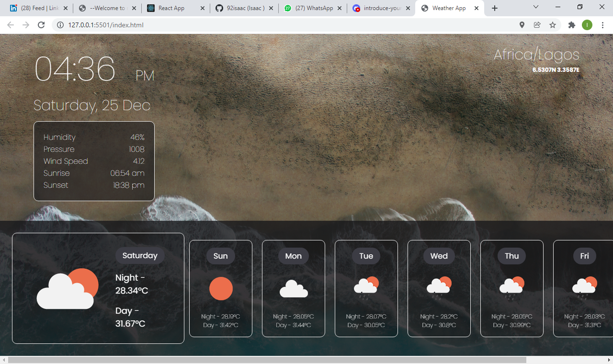Open the Extensions puzzle icon
This screenshot has width=613, height=364.
[571, 25]
